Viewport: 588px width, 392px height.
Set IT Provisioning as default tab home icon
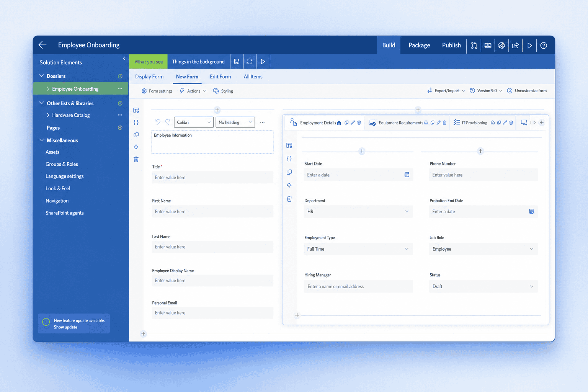point(493,122)
